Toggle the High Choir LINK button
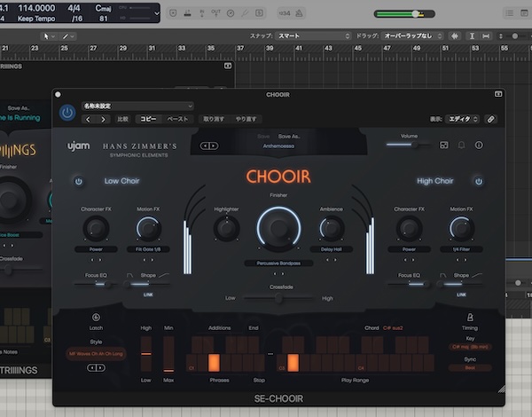 tap(461, 295)
